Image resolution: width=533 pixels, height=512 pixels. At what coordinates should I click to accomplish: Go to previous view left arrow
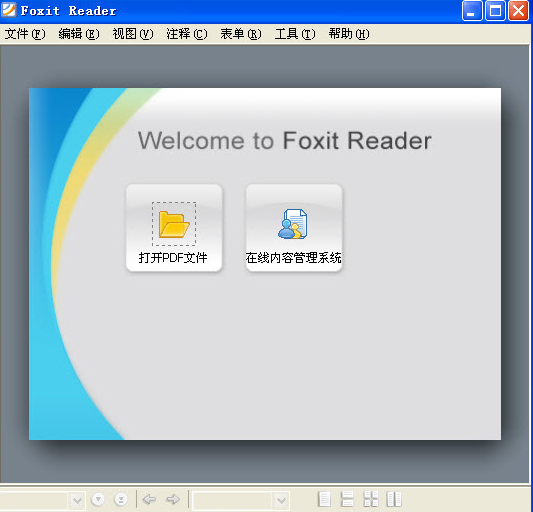click(149, 499)
